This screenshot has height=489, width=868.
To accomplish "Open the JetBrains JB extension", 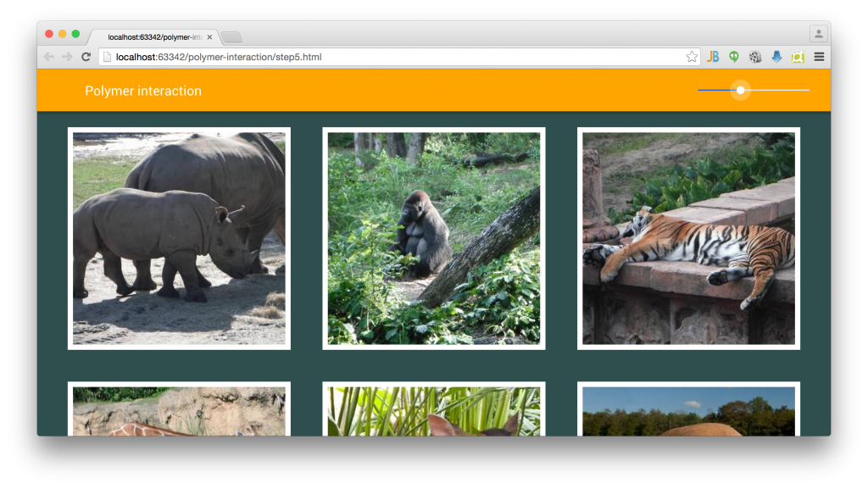I will 713,57.
